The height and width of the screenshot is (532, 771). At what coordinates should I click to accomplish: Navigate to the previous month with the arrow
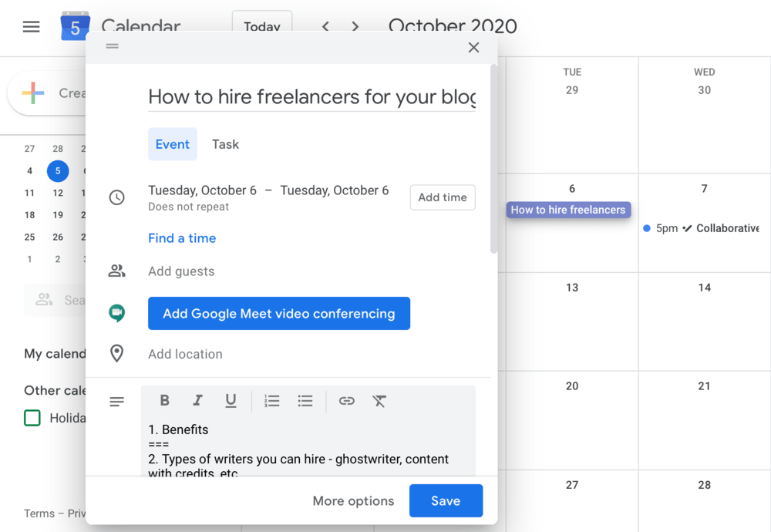tap(325, 25)
